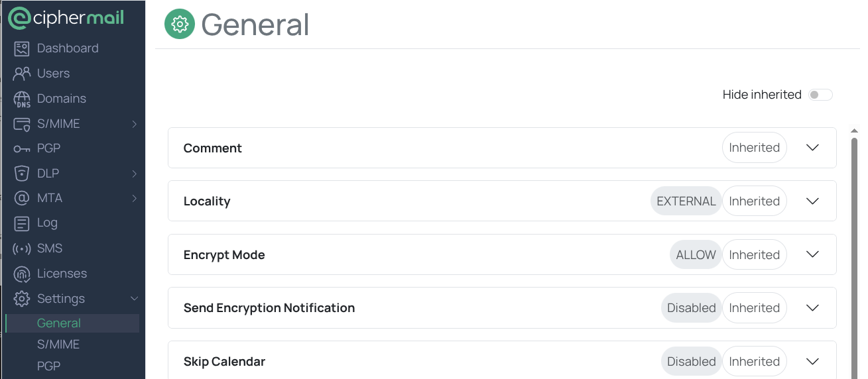Open the S/MIME settings subpage

(x=58, y=345)
